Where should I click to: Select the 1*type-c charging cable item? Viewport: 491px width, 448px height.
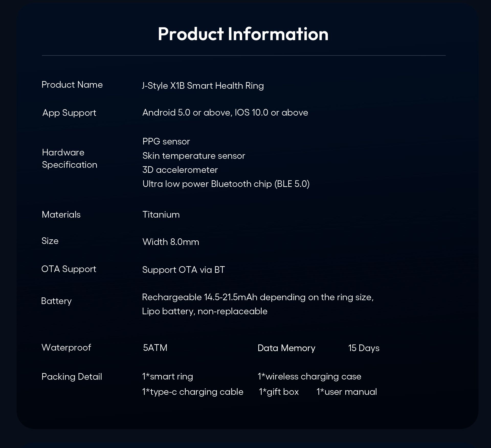[x=193, y=392]
